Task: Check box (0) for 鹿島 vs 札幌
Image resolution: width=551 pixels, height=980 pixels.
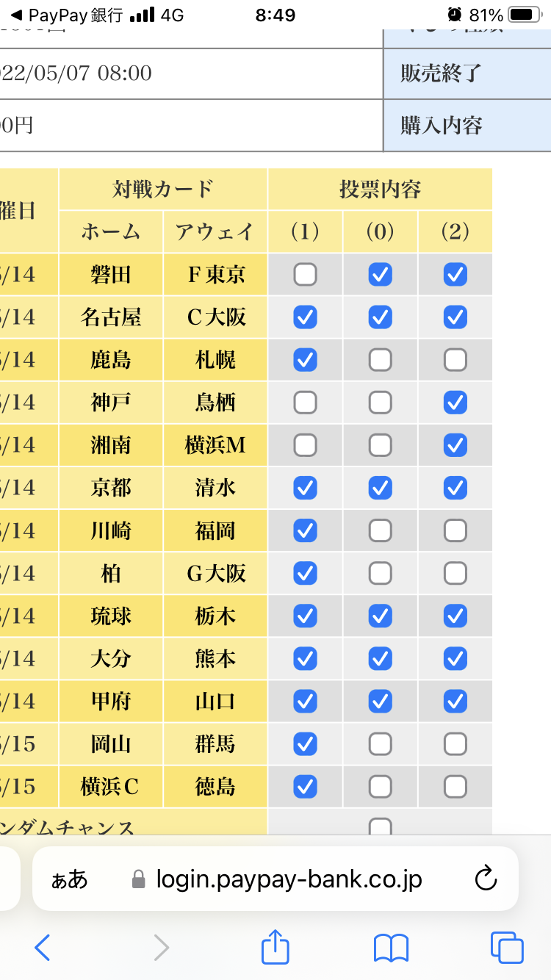Action: [380, 360]
